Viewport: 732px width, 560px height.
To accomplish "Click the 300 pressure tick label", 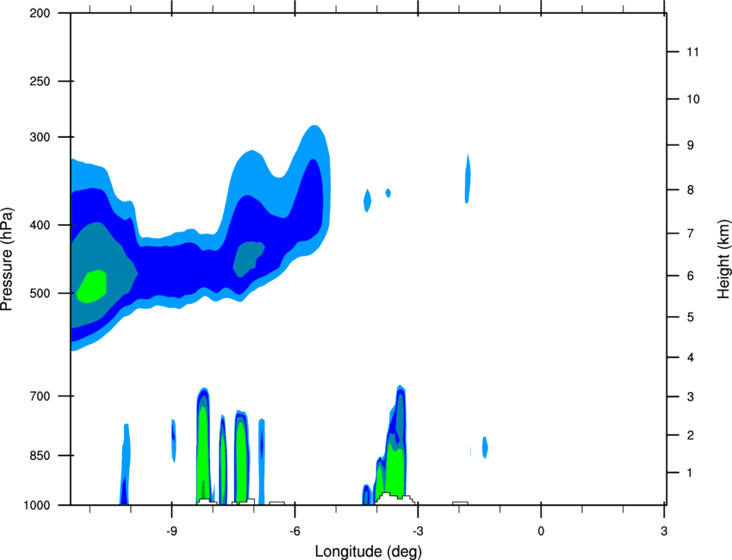I will click(x=40, y=137).
